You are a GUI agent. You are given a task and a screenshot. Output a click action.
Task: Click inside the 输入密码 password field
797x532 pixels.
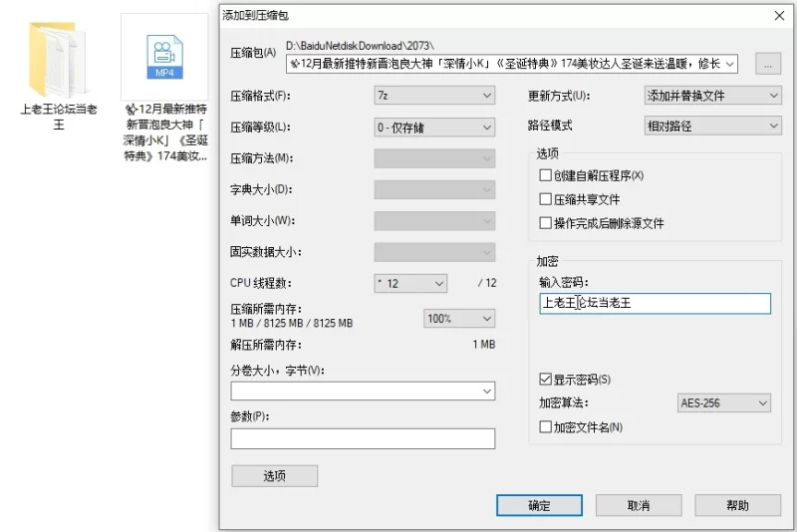pos(655,303)
